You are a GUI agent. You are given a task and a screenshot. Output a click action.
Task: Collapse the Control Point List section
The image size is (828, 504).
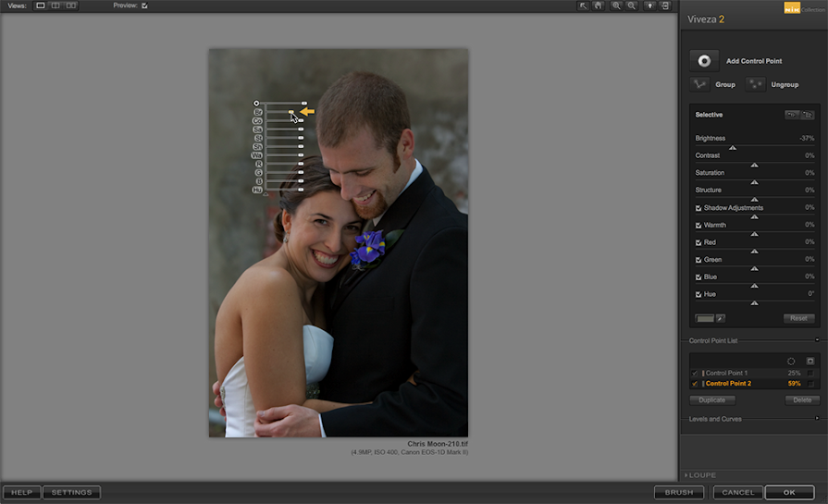817,340
